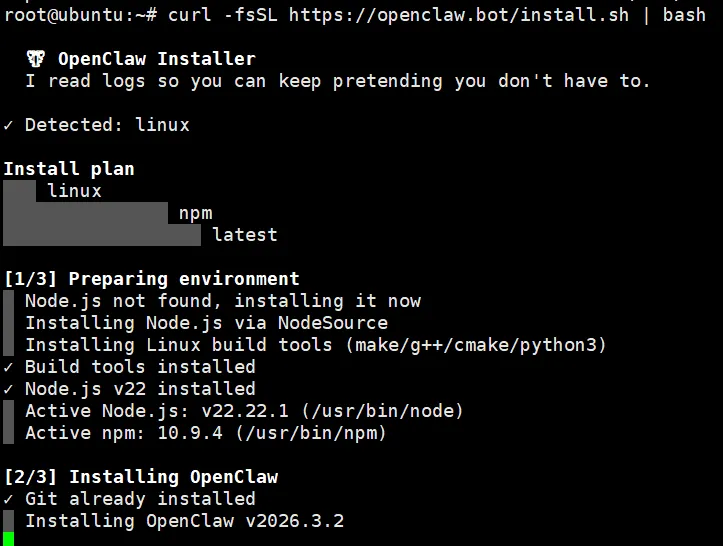This screenshot has height=546, width=723.
Task: Click the checkmark beside "Detected: linux"
Action: click(8, 125)
